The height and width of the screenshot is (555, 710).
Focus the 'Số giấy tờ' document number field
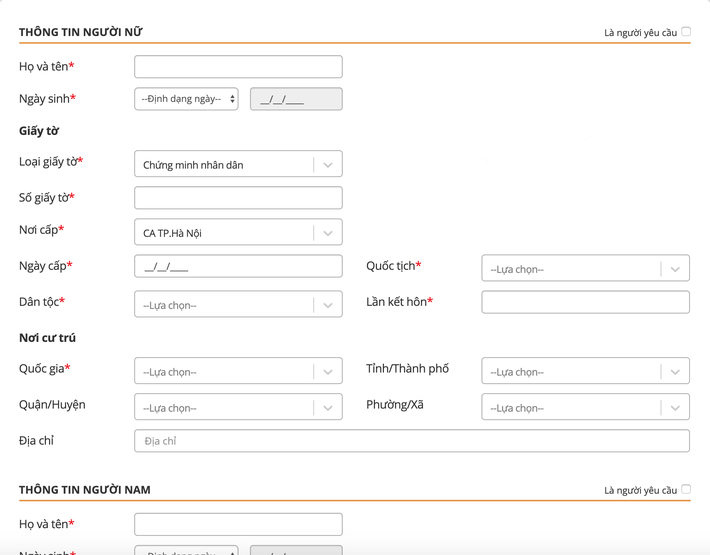238,198
